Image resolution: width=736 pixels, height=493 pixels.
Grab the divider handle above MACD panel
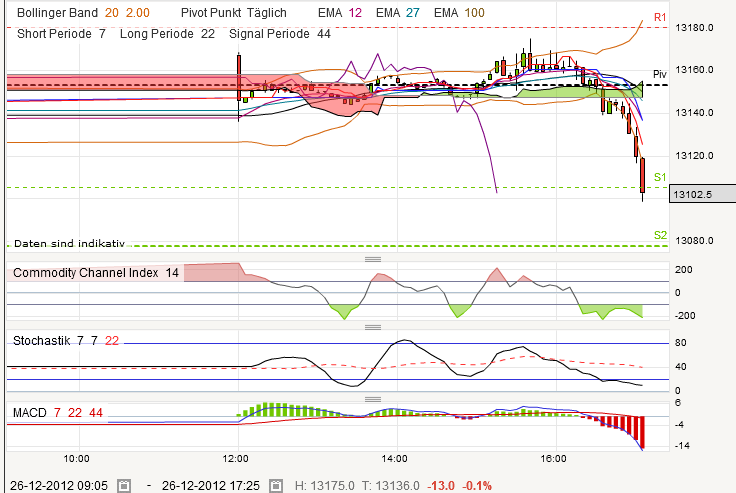tap(373, 399)
